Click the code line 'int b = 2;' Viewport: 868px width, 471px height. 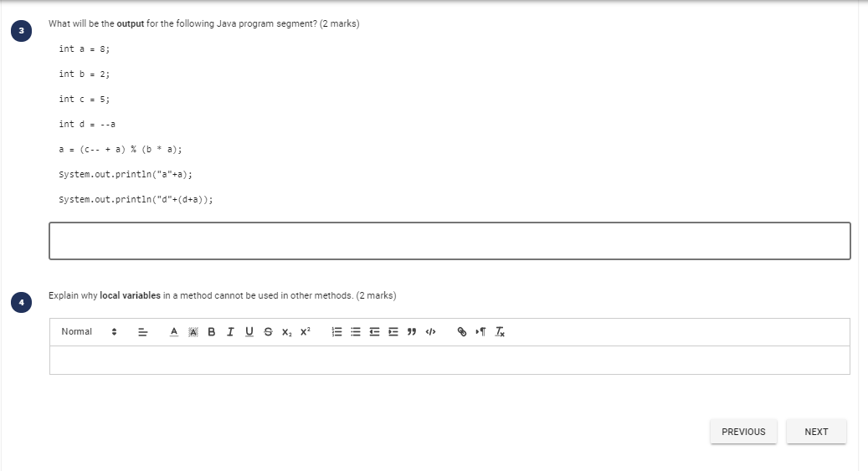point(85,74)
